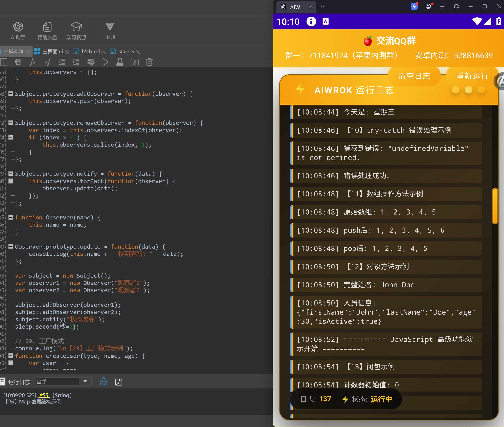Click the 完整姓名: John Doe log entry
Viewport: 504px width, 427px height.
coord(386,285)
